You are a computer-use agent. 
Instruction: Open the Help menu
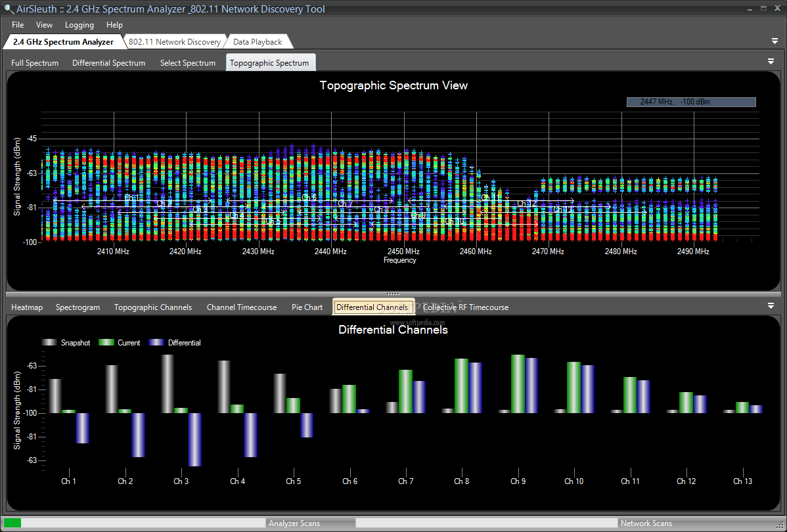(114, 24)
